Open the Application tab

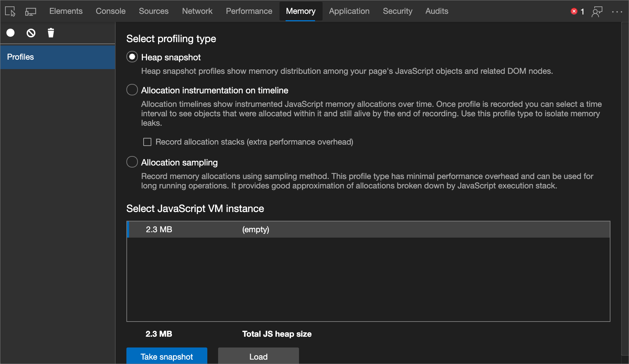coord(349,11)
